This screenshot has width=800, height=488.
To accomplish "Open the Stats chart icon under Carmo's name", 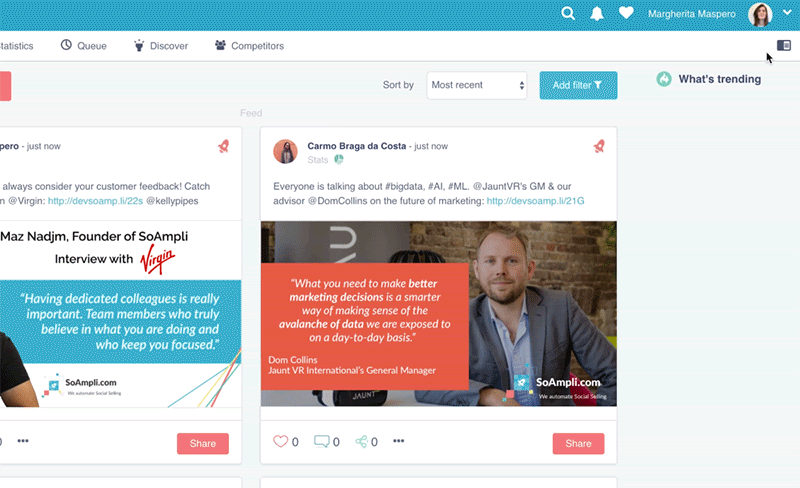I will [x=339, y=160].
